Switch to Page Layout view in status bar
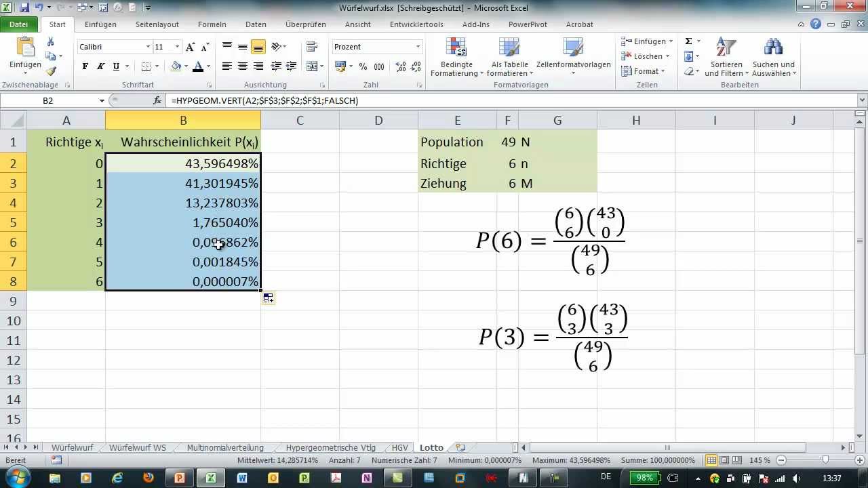 tap(724, 460)
